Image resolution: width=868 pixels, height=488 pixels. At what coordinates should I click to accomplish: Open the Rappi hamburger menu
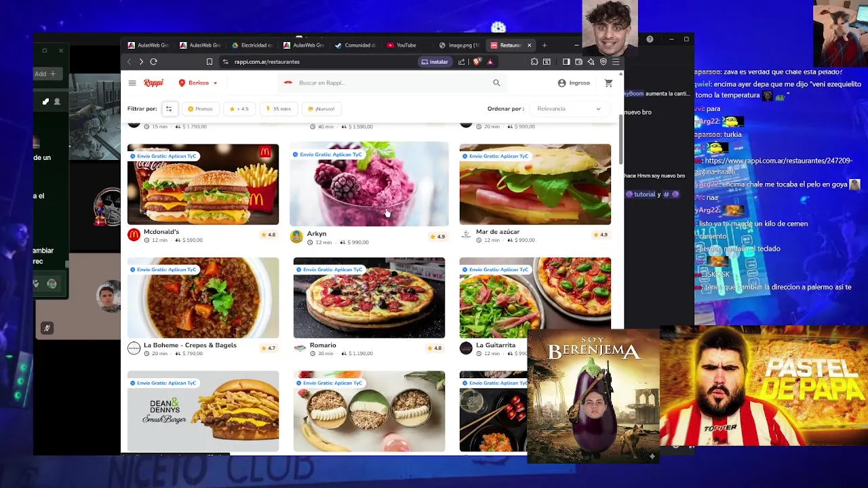pyautogui.click(x=132, y=83)
